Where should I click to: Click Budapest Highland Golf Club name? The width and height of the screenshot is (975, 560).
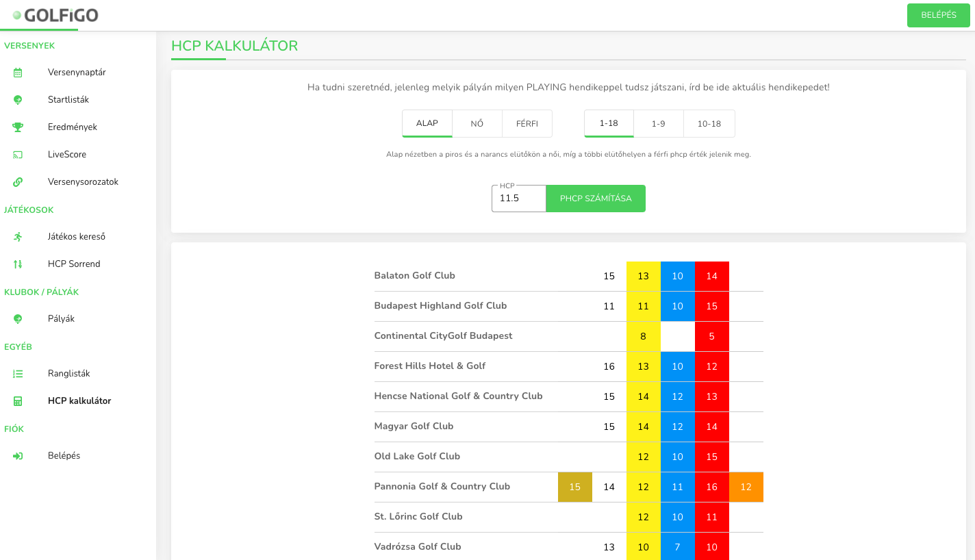(x=440, y=306)
